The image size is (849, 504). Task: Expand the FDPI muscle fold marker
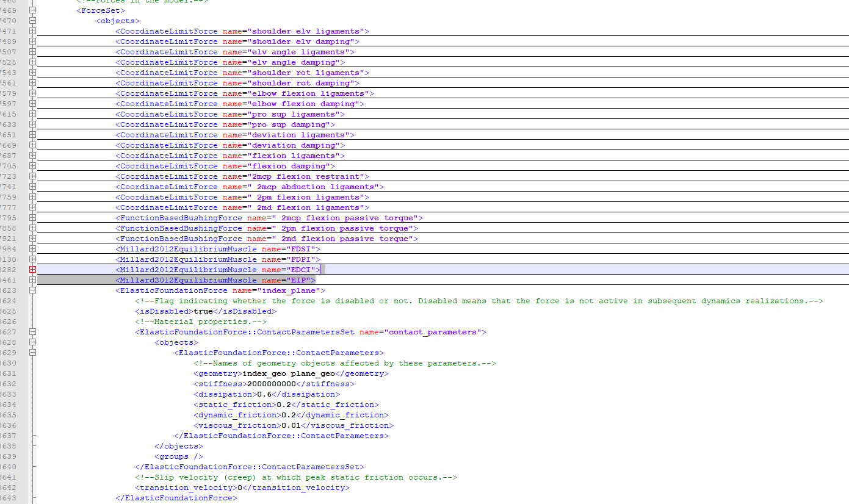[x=32, y=259]
